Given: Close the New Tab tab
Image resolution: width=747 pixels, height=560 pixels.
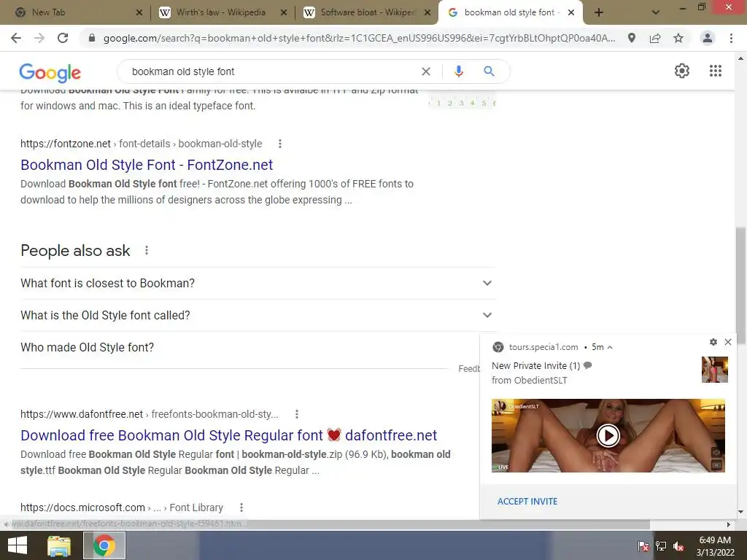Looking at the screenshot, I should pos(139,12).
